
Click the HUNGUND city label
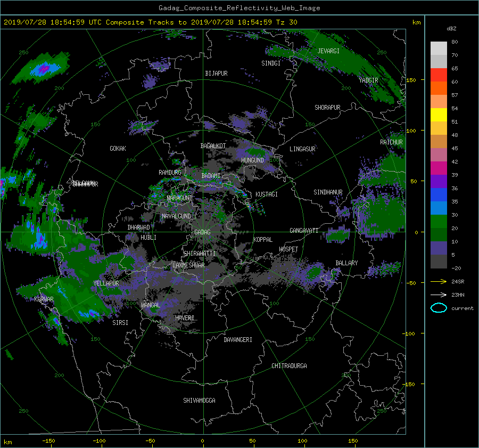252,160
